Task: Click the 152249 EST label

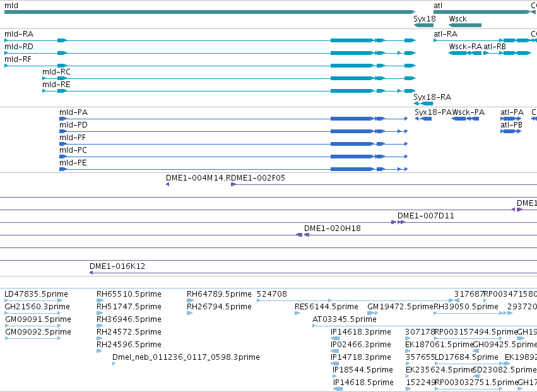Action: (x=420, y=383)
